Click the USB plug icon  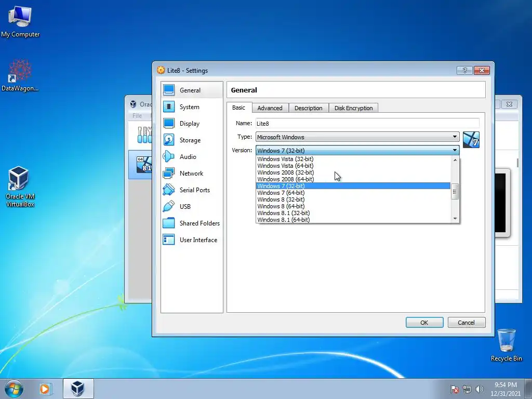tap(169, 206)
